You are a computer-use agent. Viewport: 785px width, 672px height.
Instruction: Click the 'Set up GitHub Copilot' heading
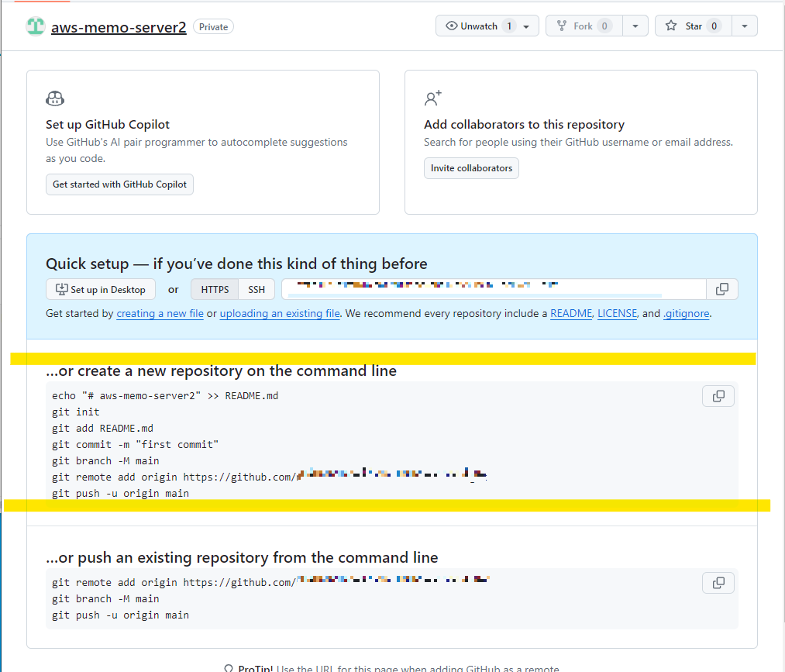click(x=108, y=124)
